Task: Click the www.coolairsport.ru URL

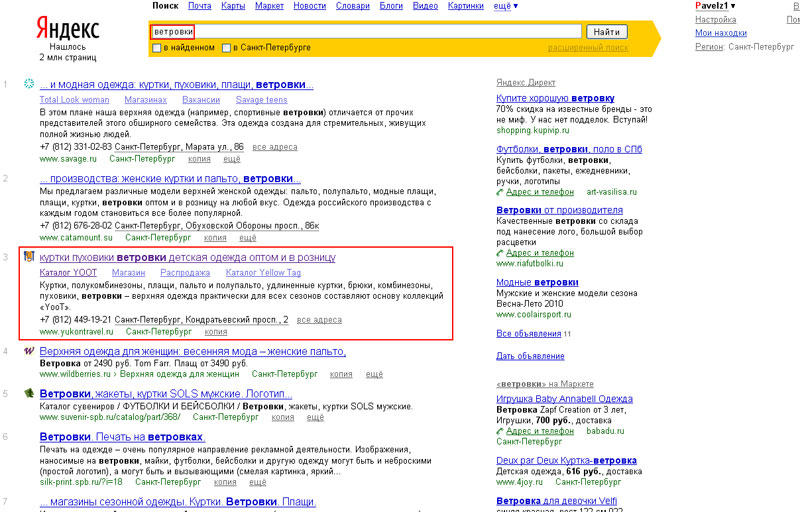Action: tap(534, 315)
